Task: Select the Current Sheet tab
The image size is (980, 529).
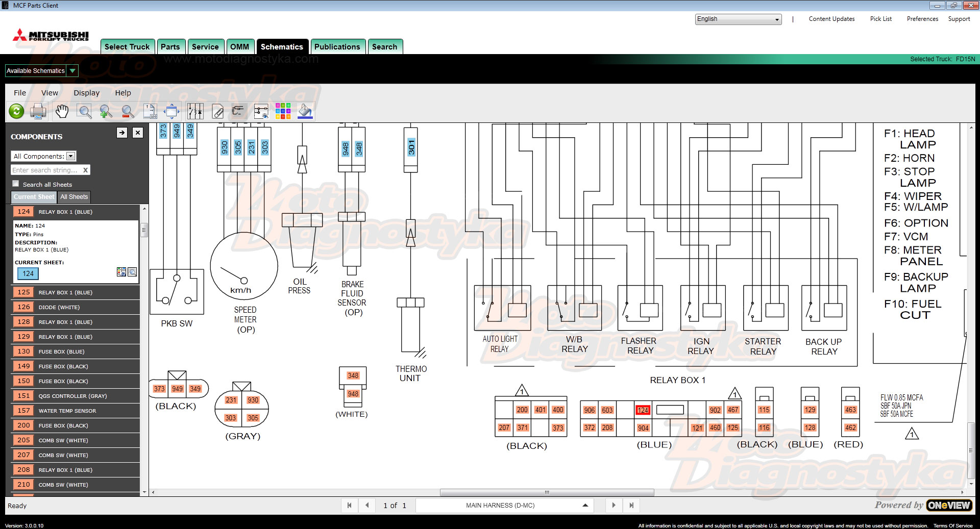Action: pyautogui.click(x=34, y=197)
